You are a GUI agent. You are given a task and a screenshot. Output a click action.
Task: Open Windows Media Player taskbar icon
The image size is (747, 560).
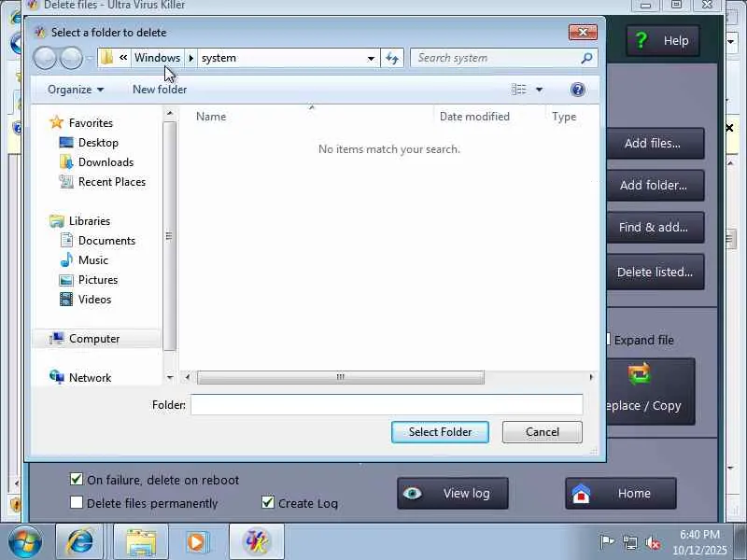(x=196, y=542)
